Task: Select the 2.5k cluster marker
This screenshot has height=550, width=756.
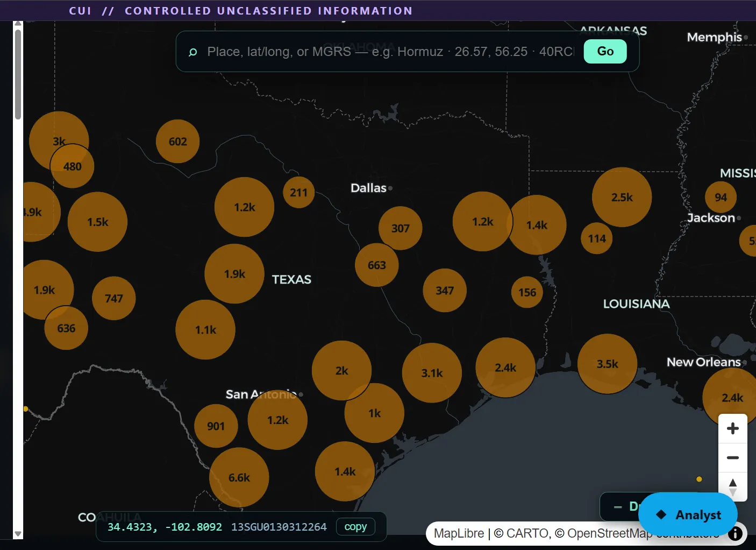Action: click(622, 197)
